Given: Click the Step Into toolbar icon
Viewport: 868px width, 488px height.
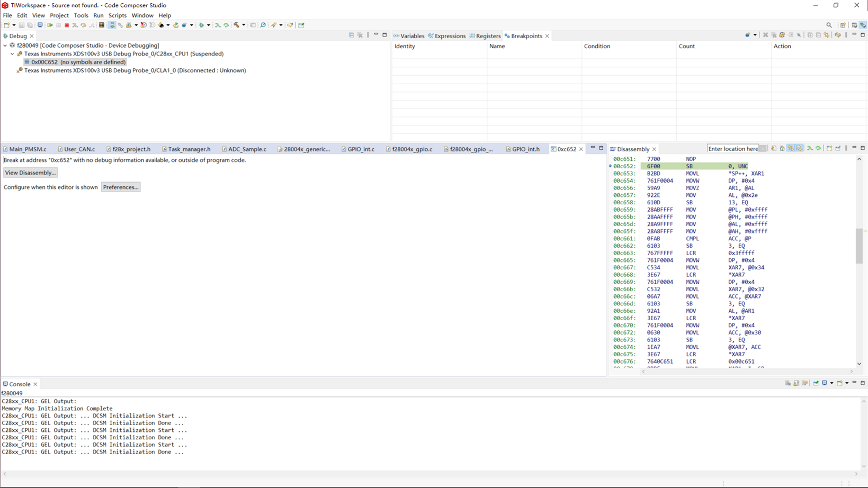Looking at the screenshot, I should point(75,25).
